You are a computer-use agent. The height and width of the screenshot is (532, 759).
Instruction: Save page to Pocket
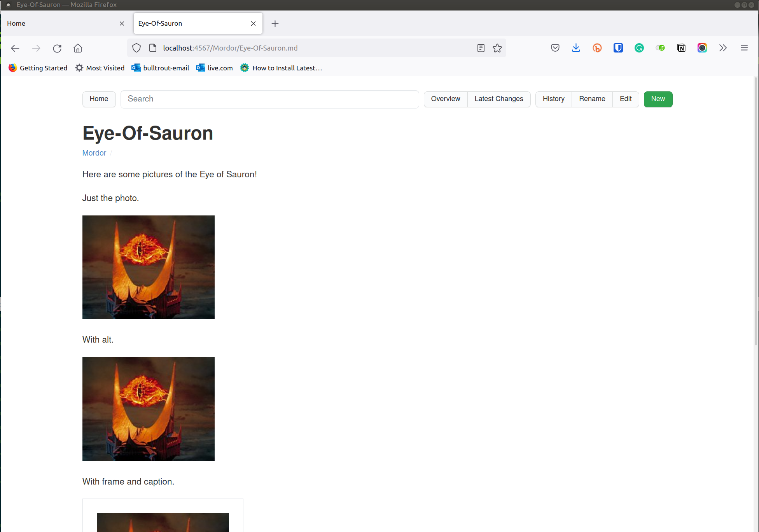click(555, 48)
